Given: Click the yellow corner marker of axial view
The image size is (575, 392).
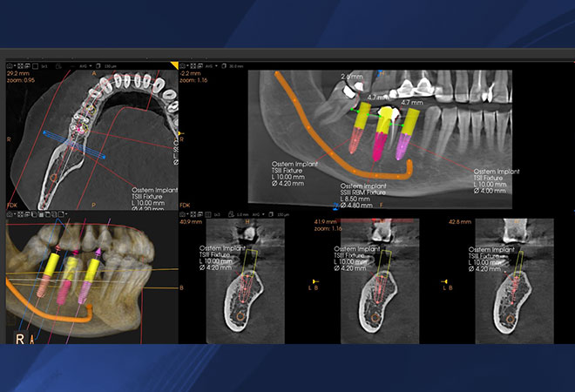Looking at the screenshot, I should (x=175, y=65).
